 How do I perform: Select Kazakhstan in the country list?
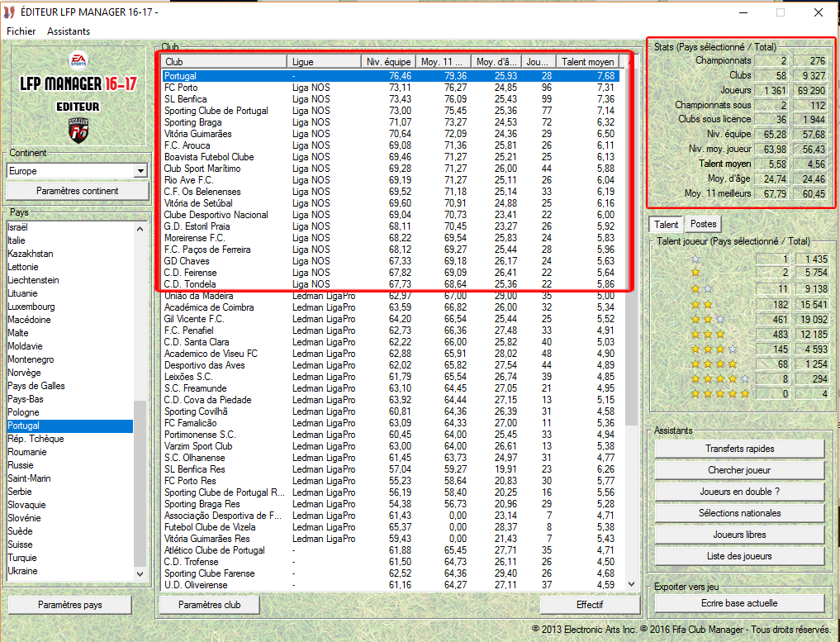pos(70,254)
